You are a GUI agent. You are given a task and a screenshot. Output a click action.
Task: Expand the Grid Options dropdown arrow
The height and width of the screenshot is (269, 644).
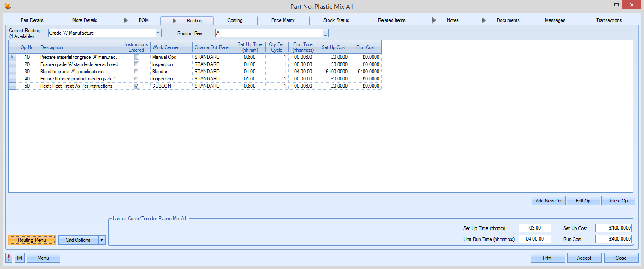pos(102,240)
